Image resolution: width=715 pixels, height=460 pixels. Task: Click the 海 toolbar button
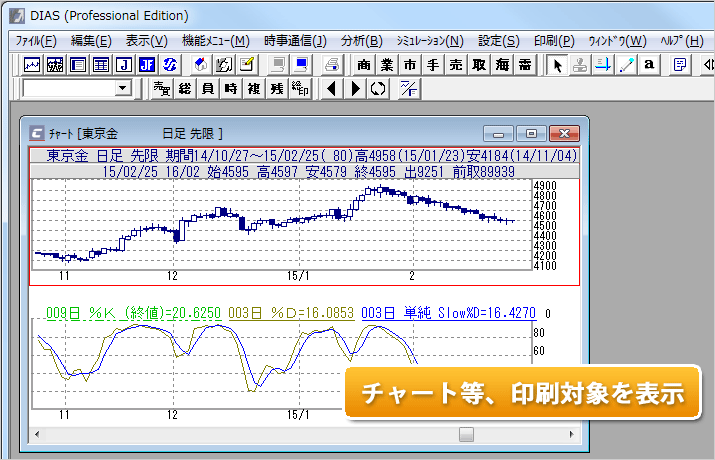[501, 65]
